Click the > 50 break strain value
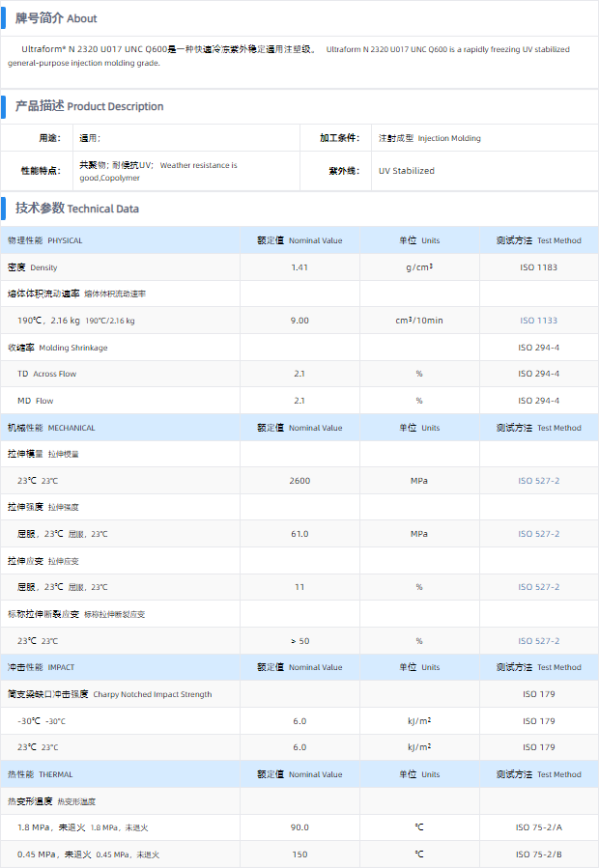Image resolution: width=599 pixels, height=868 pixels. tap(299, 640)
